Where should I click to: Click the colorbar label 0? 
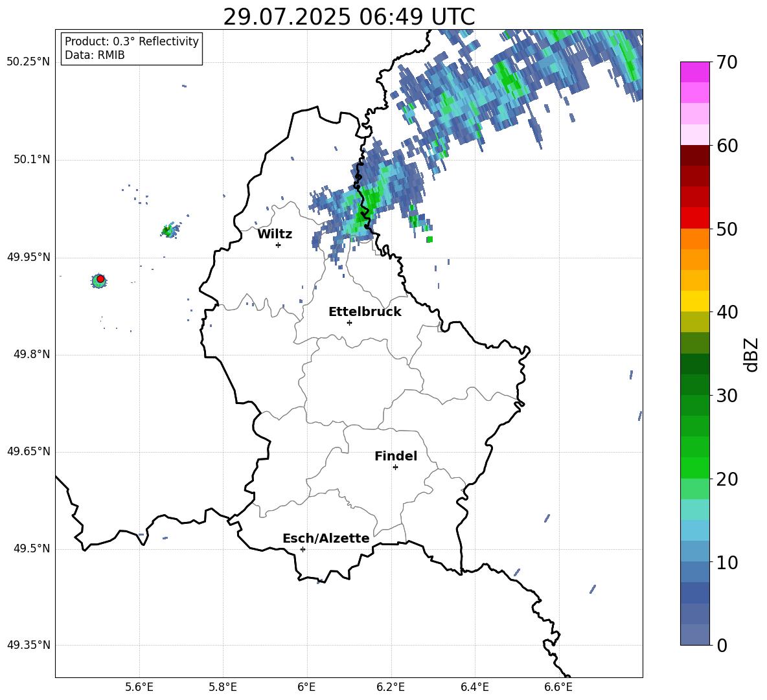tap(722, 645)
